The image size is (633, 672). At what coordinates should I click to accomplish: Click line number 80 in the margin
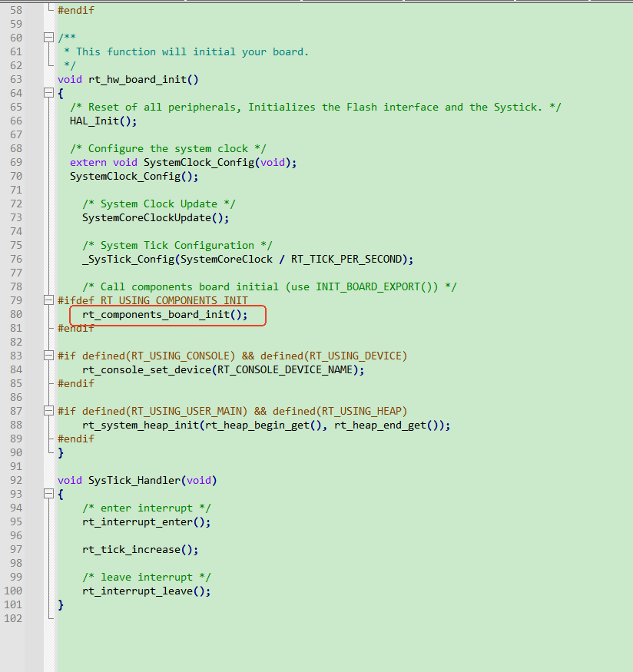[x=16, y=315]
